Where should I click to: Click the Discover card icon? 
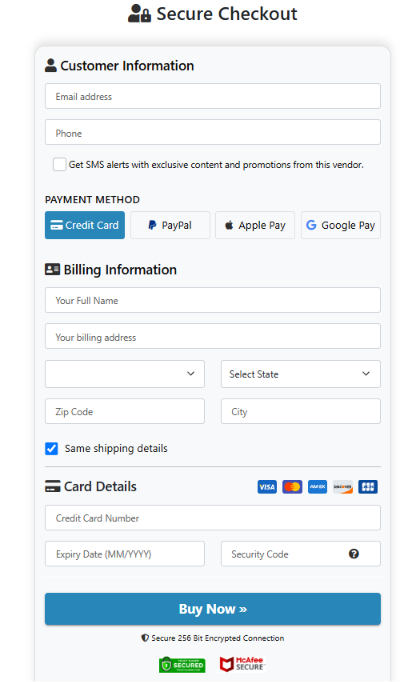[342, 487]
